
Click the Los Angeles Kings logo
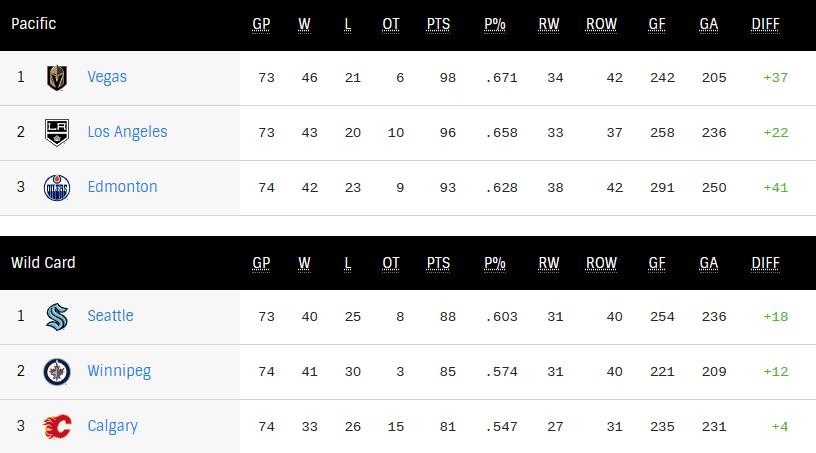[57, 132]
